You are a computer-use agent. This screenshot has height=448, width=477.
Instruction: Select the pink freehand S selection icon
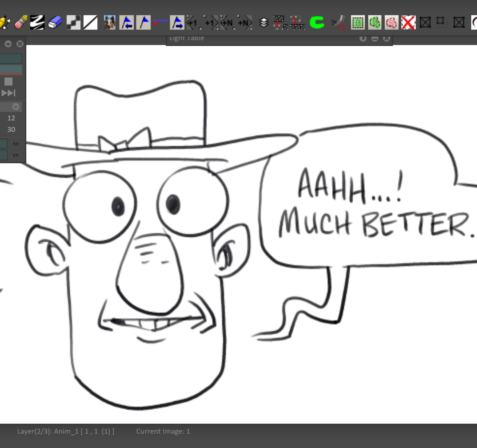392,23
